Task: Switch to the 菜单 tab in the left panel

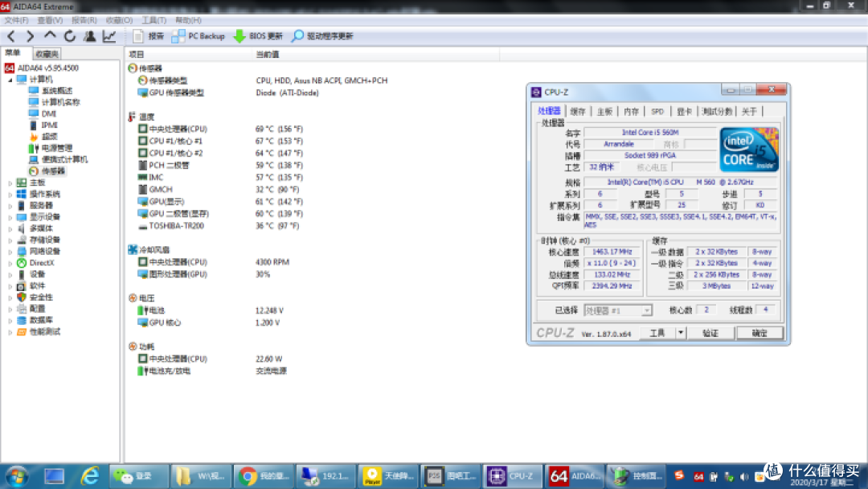Action: (x=13, y=53)
